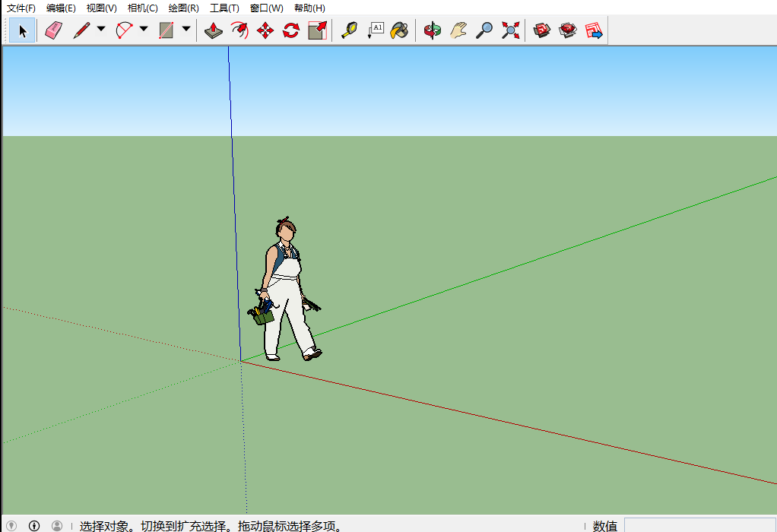Open the 窗口(W) menu
The width and height of the screenshot is (777, 532).
266,8
